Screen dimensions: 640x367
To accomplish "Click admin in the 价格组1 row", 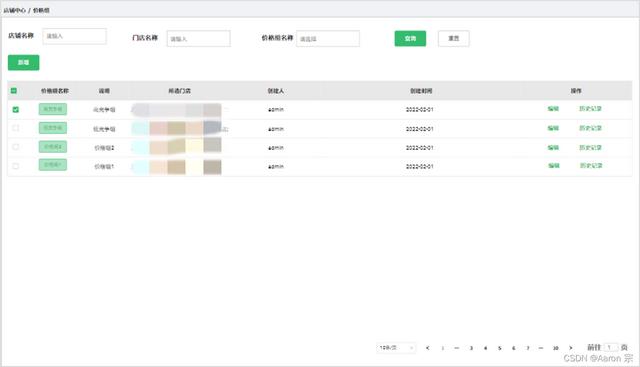I will point(276,167).
